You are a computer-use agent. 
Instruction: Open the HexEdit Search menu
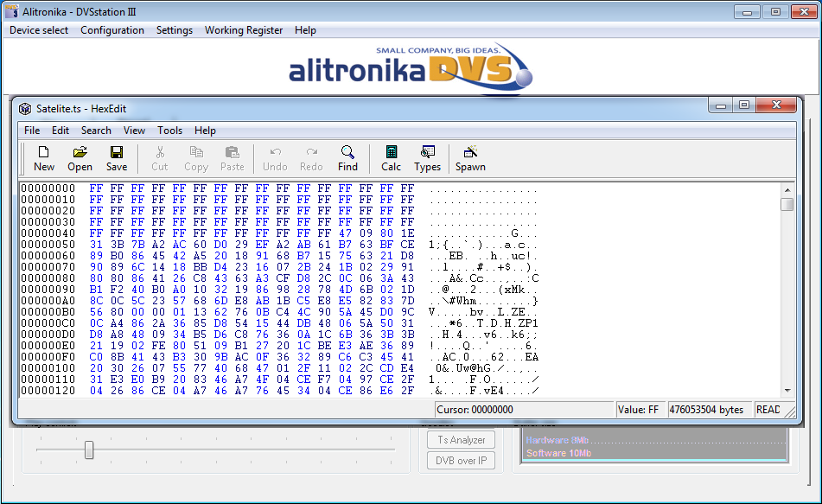pyautogui.click(x=96, y=131)
